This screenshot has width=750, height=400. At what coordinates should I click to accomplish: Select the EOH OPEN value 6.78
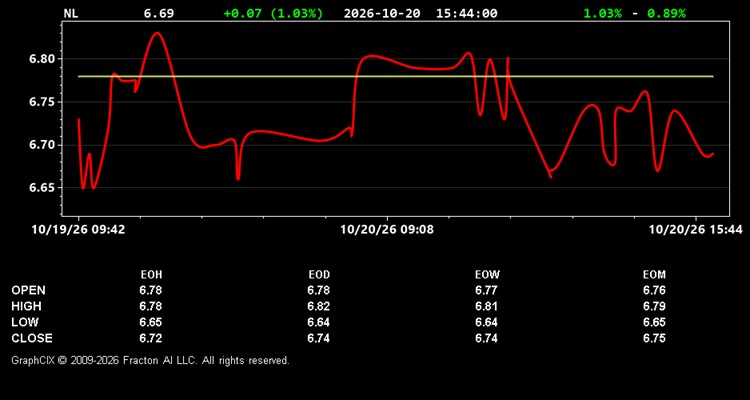pos(151,290)
